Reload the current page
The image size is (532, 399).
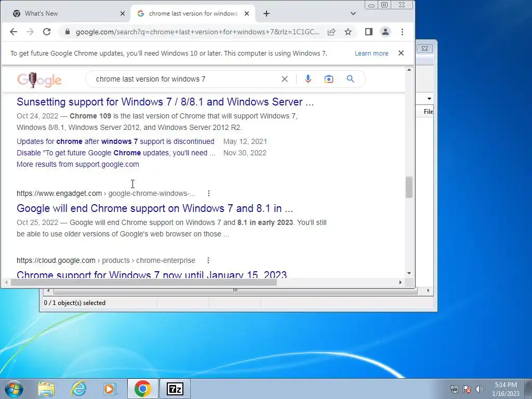[x=47, y=32]
